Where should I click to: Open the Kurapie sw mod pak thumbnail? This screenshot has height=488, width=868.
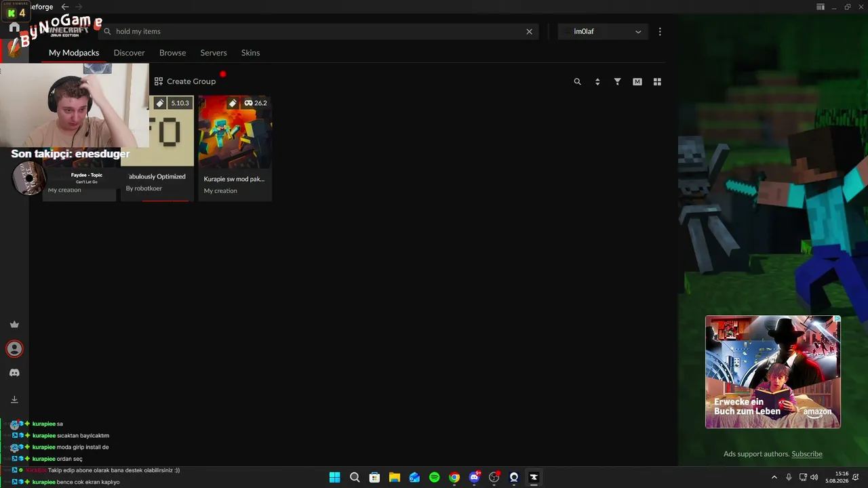pos(235,131)
